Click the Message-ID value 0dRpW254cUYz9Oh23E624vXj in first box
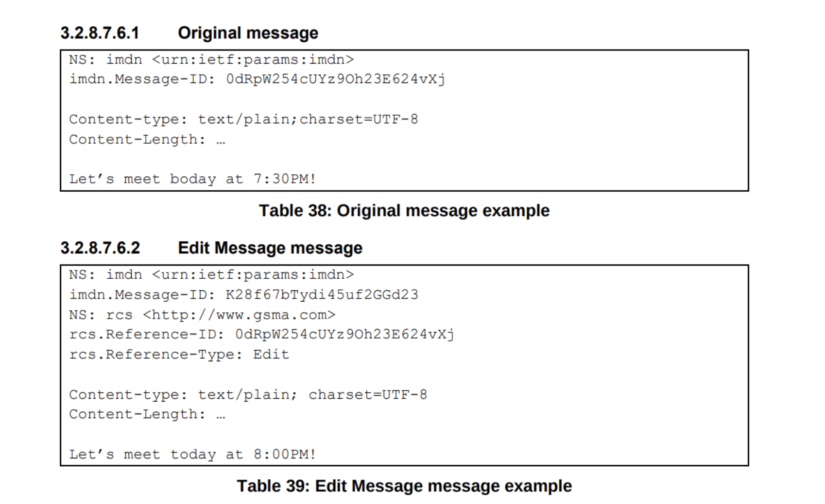 [335, 79]
